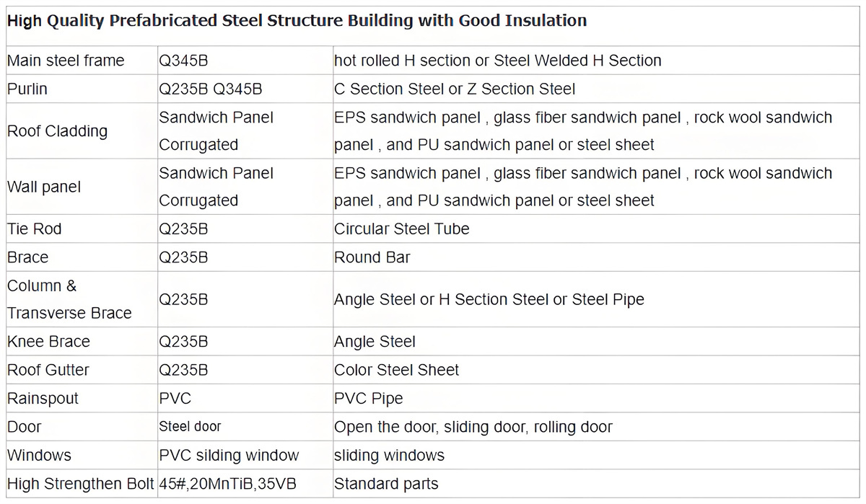Image resolution: width=866 pixels, height=504 pixels.
Task: Click the Q345B cell in first row
Action: tap(245, 61)
